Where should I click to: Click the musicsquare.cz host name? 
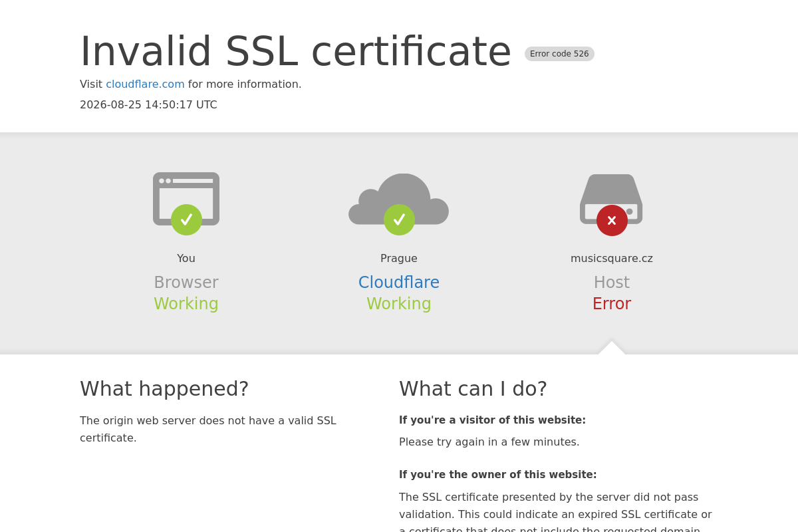click(612, 259)
